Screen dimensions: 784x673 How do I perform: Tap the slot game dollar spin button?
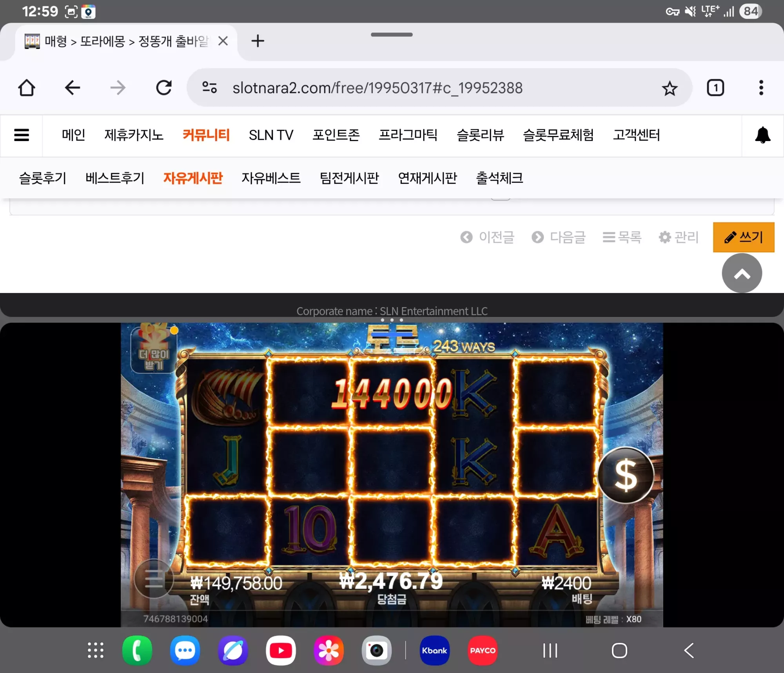[x=626, y=475]
